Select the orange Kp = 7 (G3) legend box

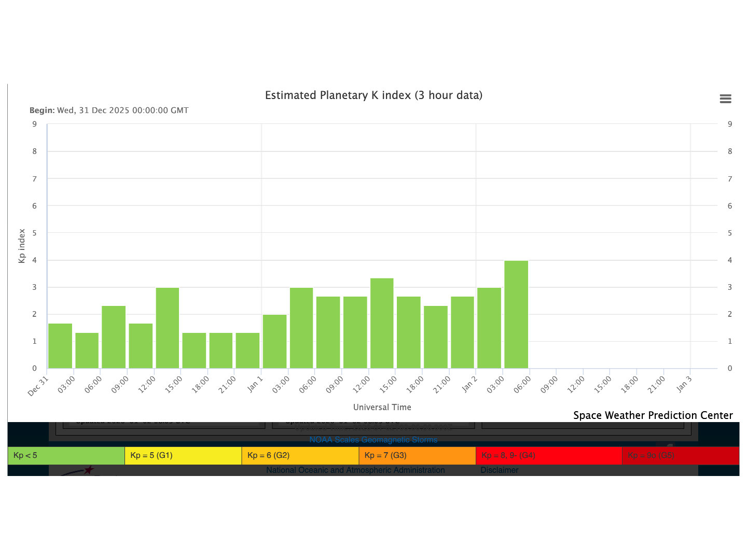click(417, 455)
